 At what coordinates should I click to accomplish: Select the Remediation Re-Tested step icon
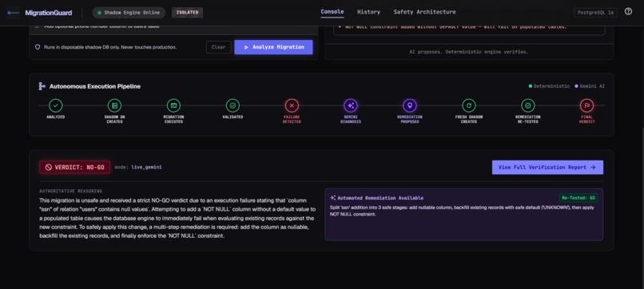point(528,105)
